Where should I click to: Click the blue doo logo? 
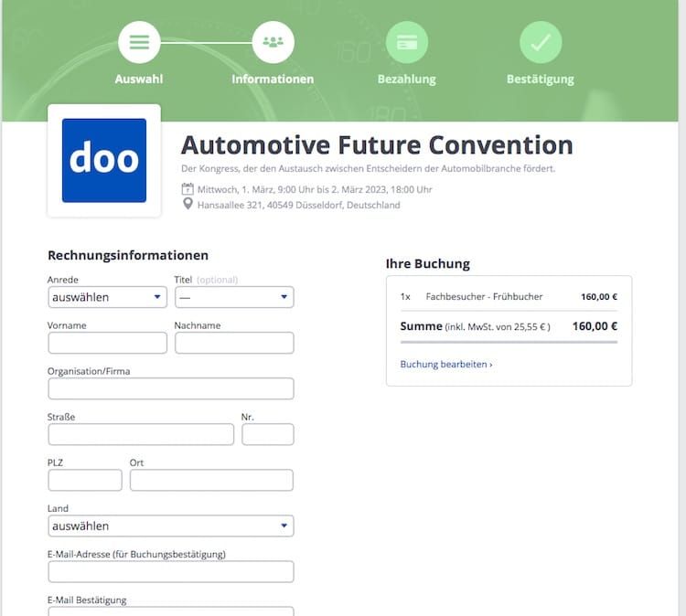tap(104, 161)
